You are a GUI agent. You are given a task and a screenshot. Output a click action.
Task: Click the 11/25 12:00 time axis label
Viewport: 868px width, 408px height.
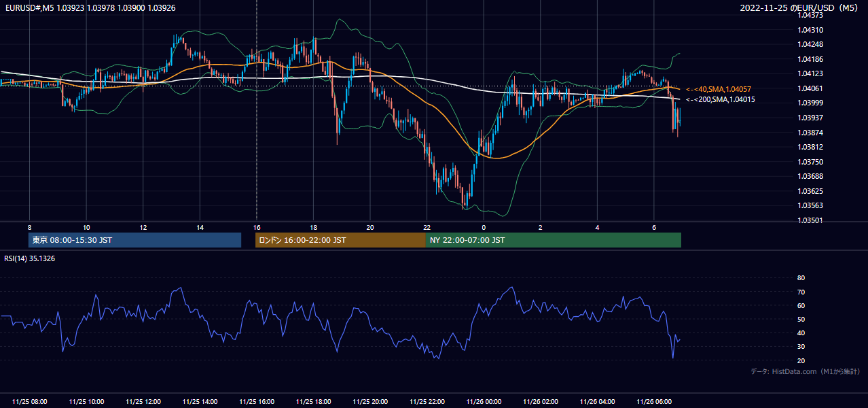[143, 402]
